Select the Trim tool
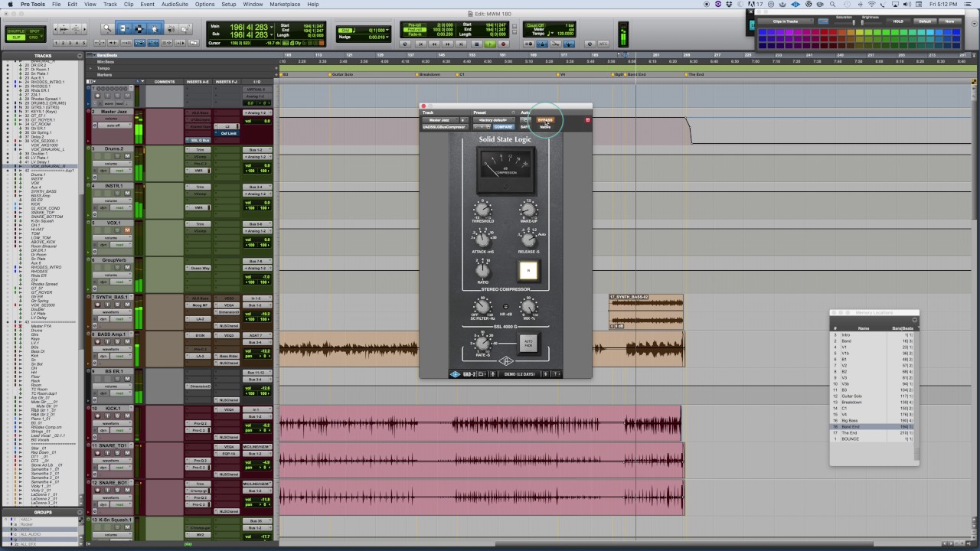The height and width of the screenshot is (551, 980). (x=123, y=28)
